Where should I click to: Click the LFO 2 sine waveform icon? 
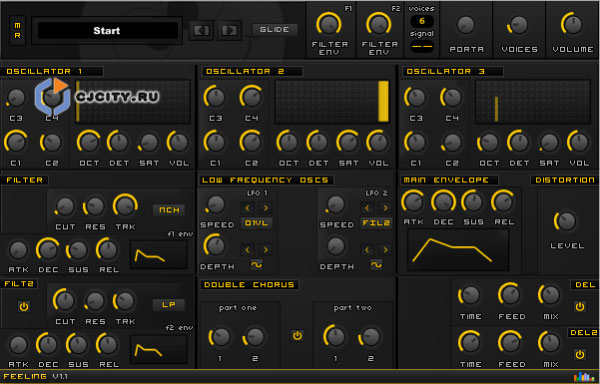point(376,265)
